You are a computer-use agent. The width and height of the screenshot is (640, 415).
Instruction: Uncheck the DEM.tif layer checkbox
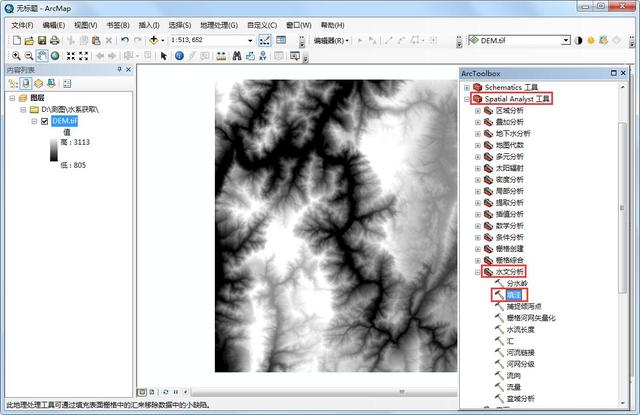click(45, 121)
